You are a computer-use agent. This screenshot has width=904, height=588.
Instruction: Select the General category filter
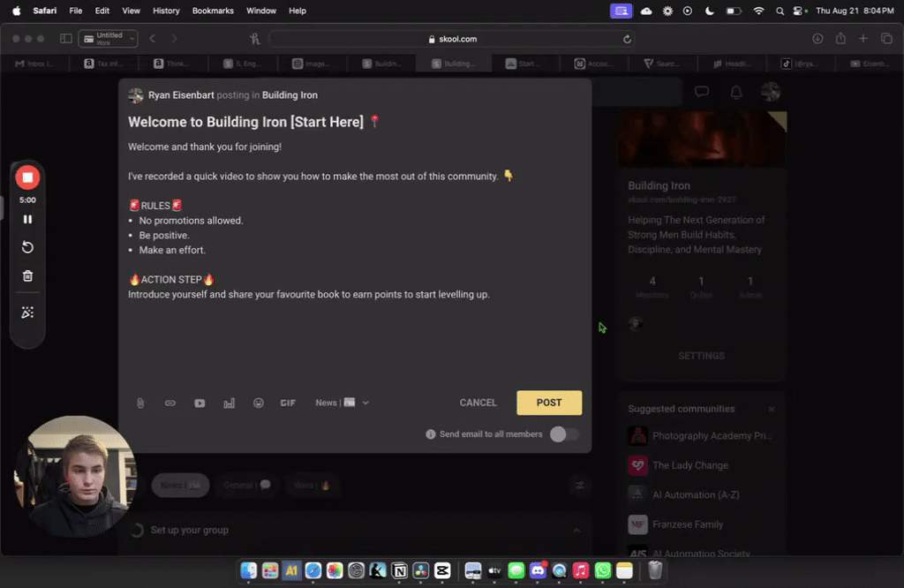coord(247,486)
